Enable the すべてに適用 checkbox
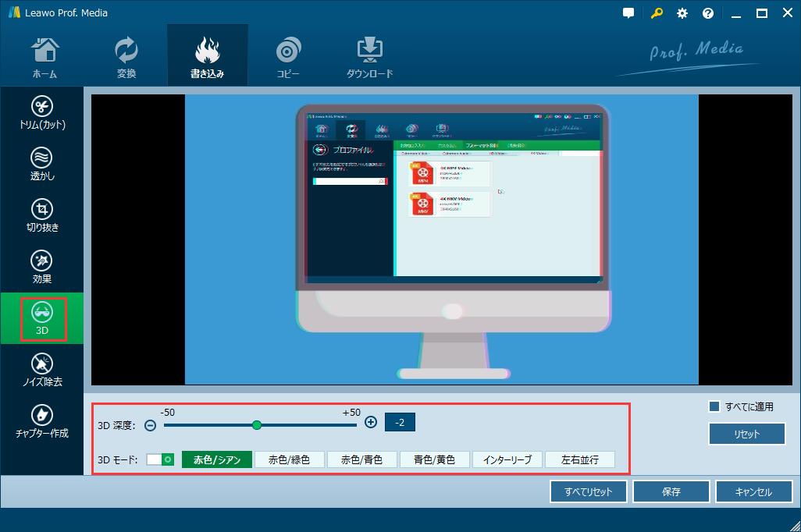The width and height of the screenshot is (801, 532). click(714, 406)
